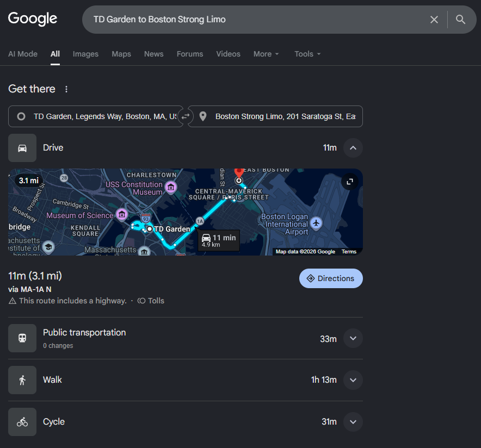
Task: Click the 'via MA-1A N' route text
Action: coord(30,289)
